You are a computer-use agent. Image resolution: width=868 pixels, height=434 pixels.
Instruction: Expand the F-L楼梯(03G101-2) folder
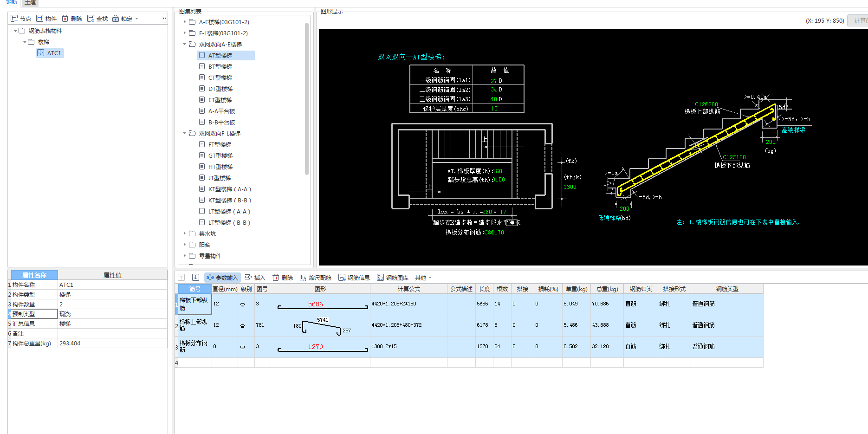click(x=184, y=33)
